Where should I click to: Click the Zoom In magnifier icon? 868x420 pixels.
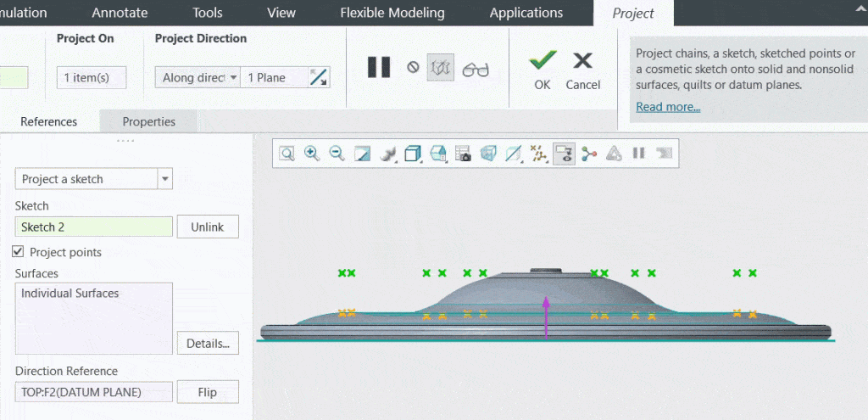coord(312,154)
